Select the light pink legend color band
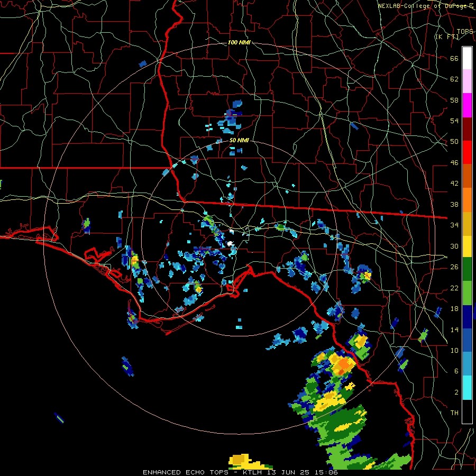The height and width of the screenshot is (476, 476). click(x=467, y=81)
